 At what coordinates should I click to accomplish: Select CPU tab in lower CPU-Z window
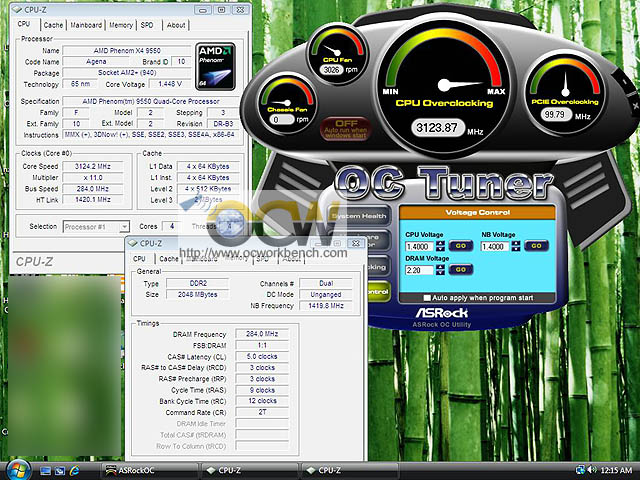click(x=139, y=259)
